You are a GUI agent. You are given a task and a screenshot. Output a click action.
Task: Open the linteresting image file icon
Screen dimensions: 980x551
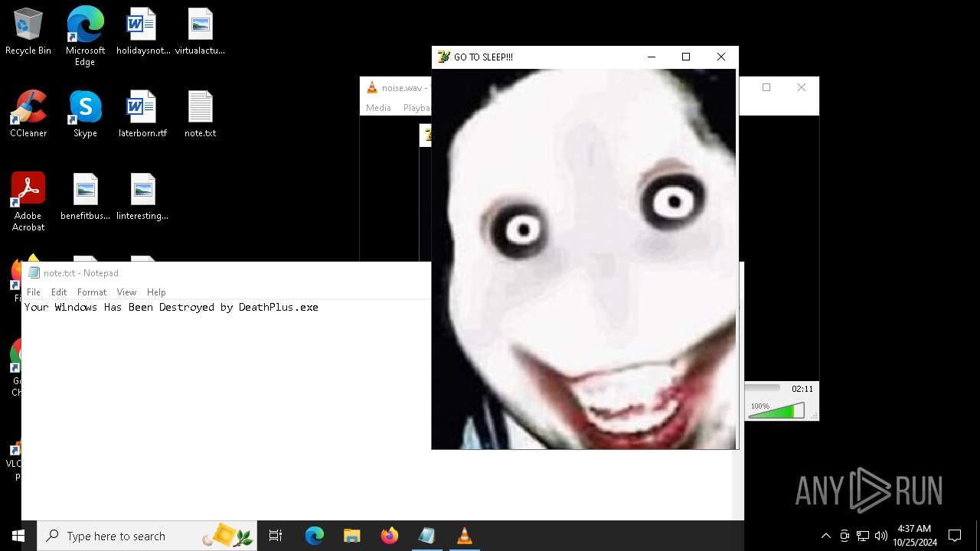coord(142,197)
